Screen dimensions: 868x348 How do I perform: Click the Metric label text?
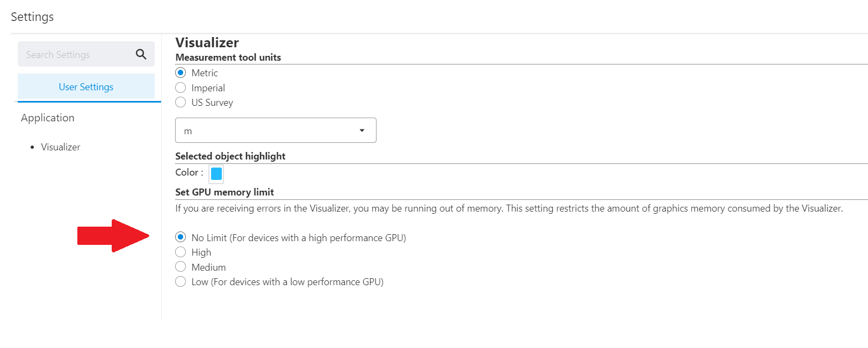pos(205,73)
